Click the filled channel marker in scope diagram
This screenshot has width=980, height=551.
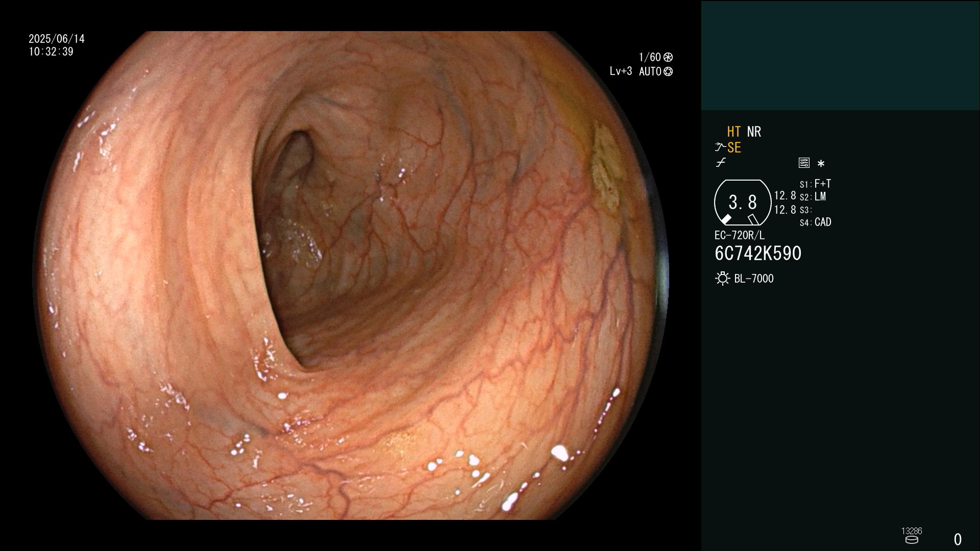click(726, 219)
